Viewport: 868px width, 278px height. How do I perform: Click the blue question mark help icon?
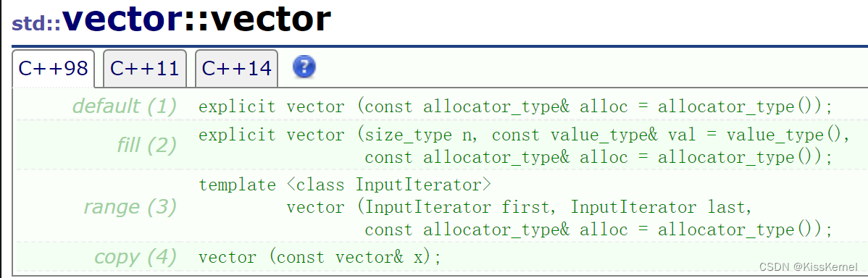304,67
